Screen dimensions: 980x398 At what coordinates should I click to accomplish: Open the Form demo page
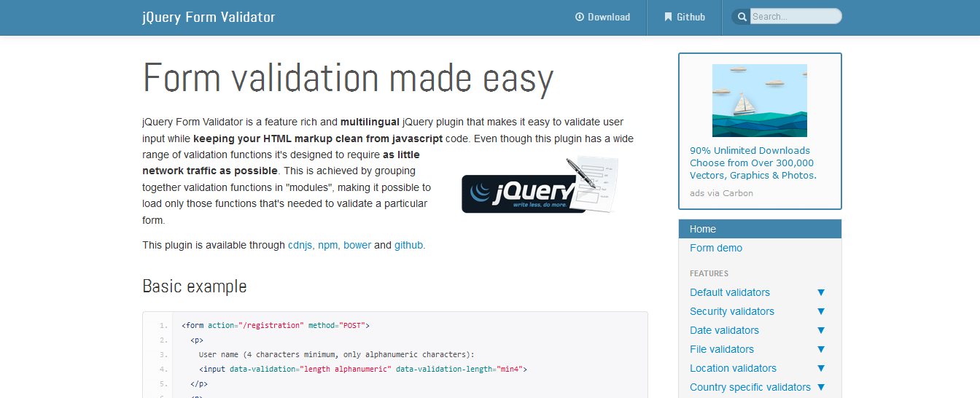coord(716,248)
